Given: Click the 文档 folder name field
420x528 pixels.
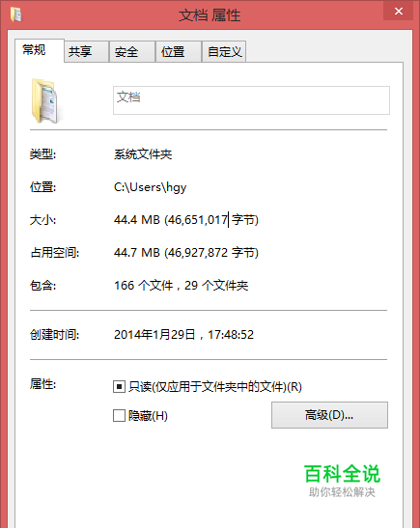Looking at the screenshot, I should tap(251, 100).
